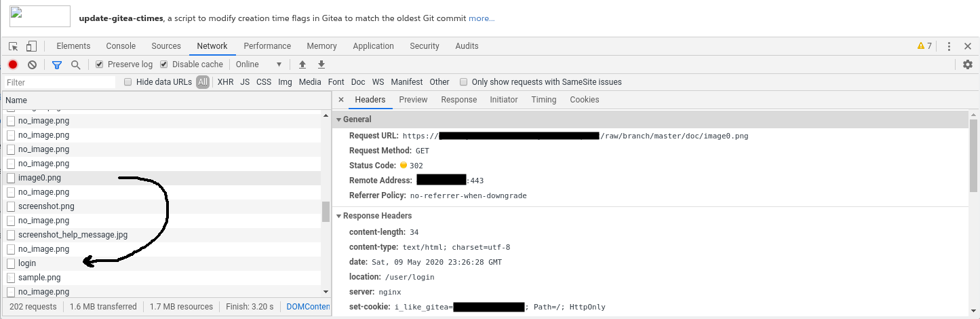This screenshot has height=319, width=980.
Task: Toggle the device toolbar icon
Action: (x=31, y=46)
